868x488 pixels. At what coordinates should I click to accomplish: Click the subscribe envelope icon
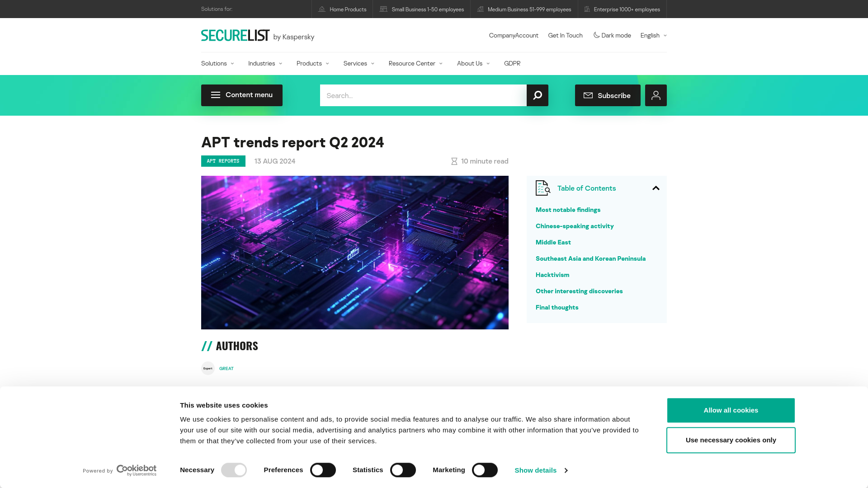[x=589, y=95]
